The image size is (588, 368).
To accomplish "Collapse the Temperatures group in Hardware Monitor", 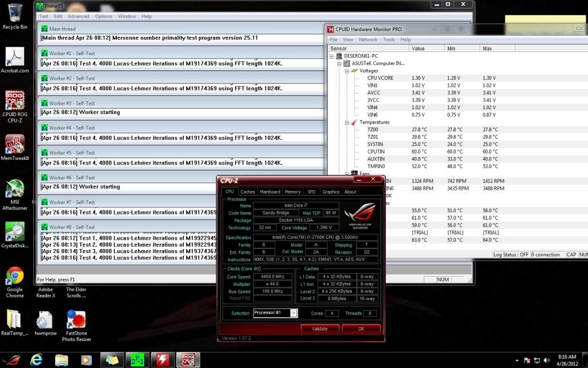I will pos(347,122).
